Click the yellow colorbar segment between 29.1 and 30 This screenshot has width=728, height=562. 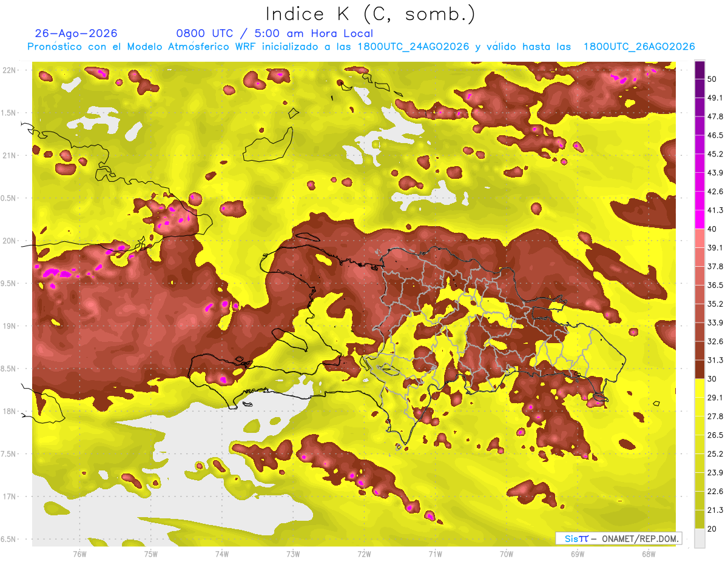point(699,388)
